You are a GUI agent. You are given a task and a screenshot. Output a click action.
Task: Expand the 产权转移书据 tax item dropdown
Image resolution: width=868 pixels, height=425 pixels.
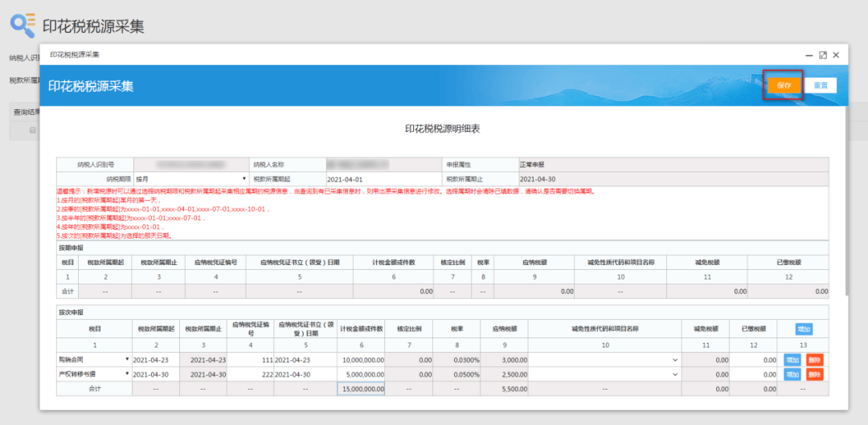126,374
